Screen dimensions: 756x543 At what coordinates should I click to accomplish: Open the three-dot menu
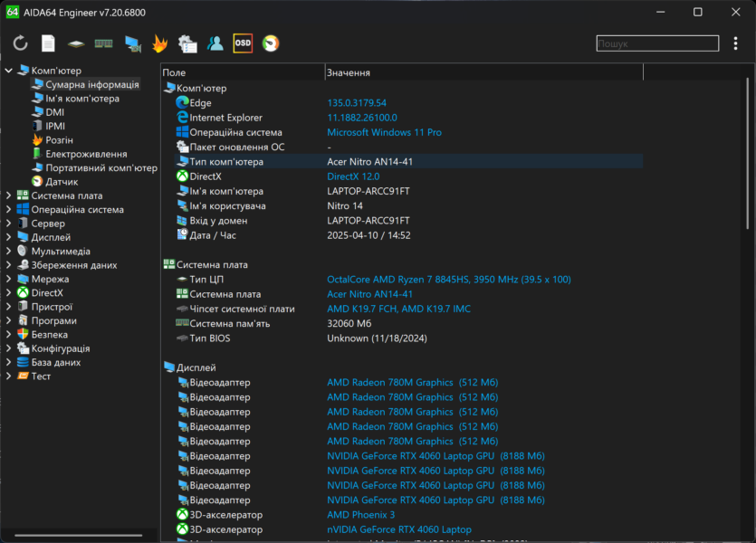[x=735, y=43]
